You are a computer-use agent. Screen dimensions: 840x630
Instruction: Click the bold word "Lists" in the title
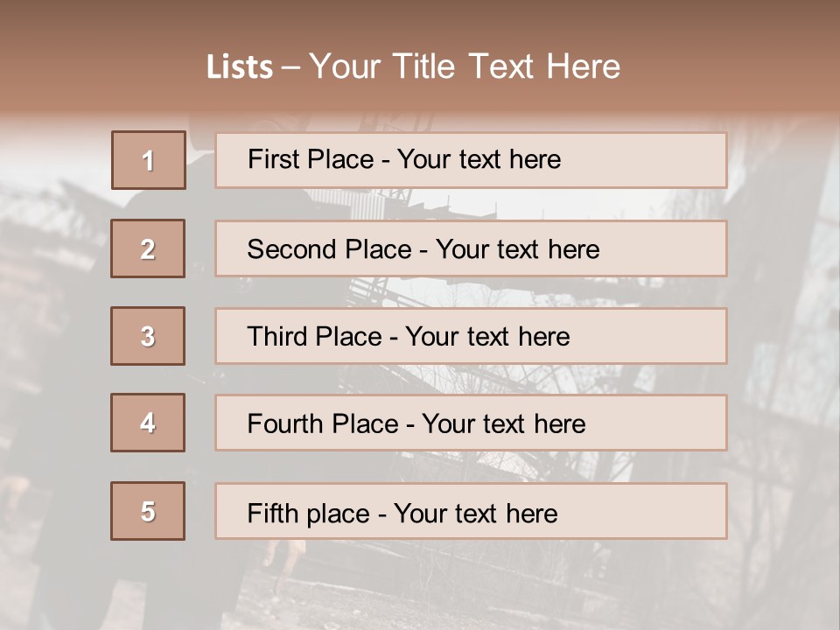coord(240,67)
